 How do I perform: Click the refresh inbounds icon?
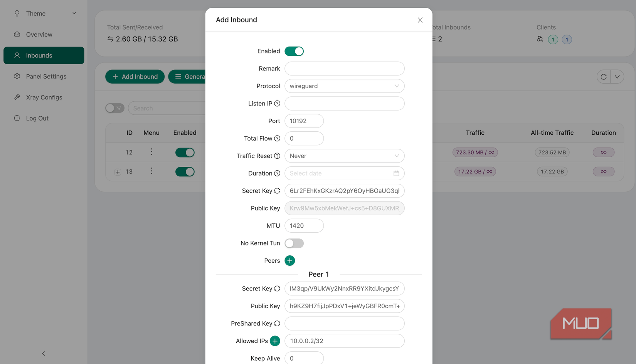pyautogui.click(x=604, y=77)
